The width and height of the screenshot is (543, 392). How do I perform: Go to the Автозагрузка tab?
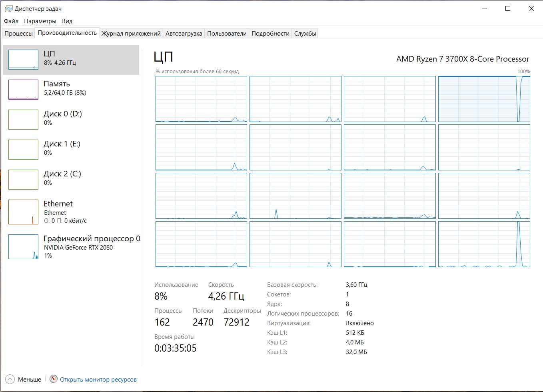(x=184, y=34)
